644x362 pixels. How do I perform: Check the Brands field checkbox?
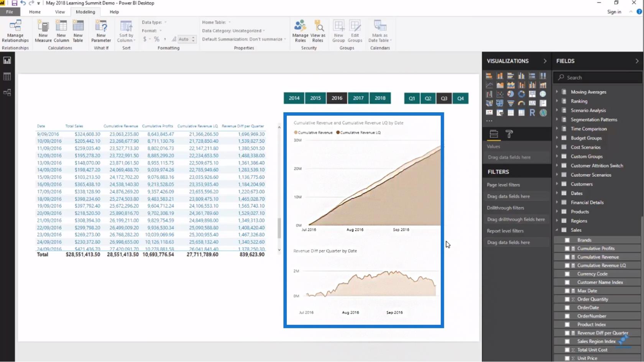[567, 240]
